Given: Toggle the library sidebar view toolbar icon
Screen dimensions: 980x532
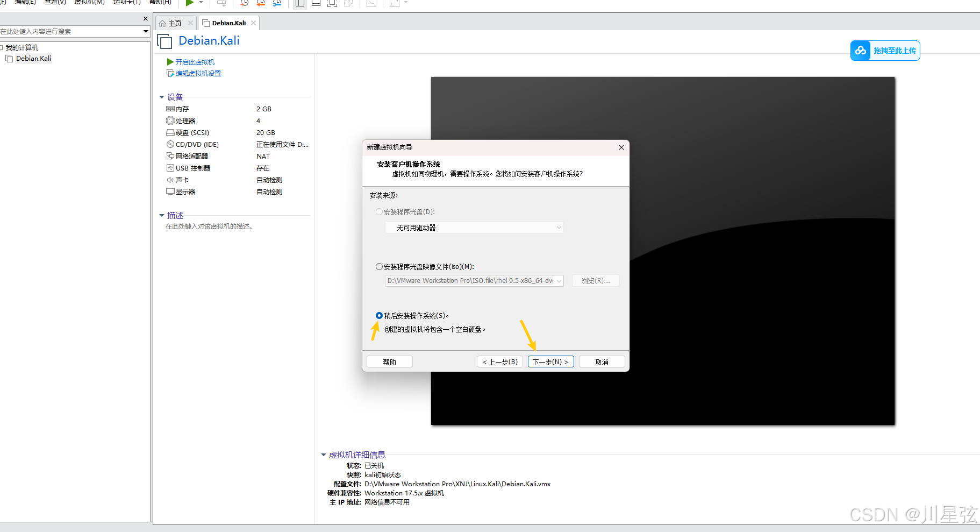Looking at the screenshot, I should 300,3.
